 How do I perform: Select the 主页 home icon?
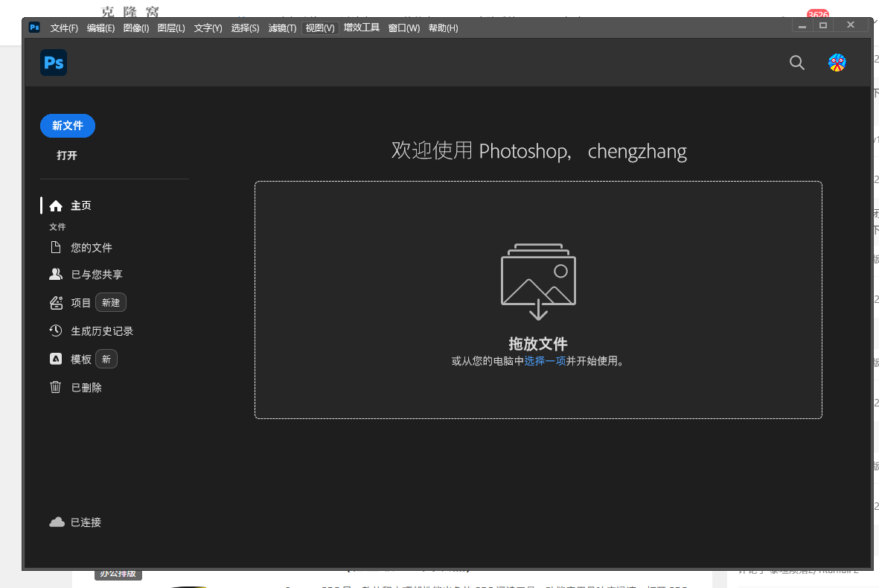pos(55,205)
